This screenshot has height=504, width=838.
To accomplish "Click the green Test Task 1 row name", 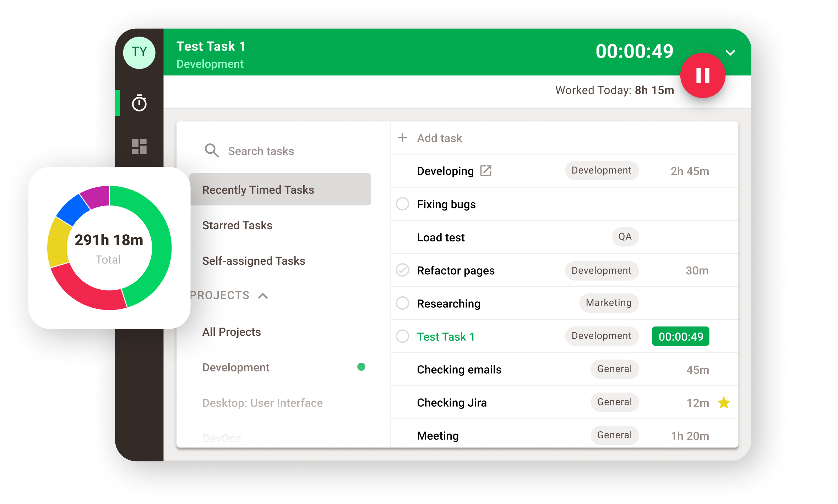I will coord(446,336).
